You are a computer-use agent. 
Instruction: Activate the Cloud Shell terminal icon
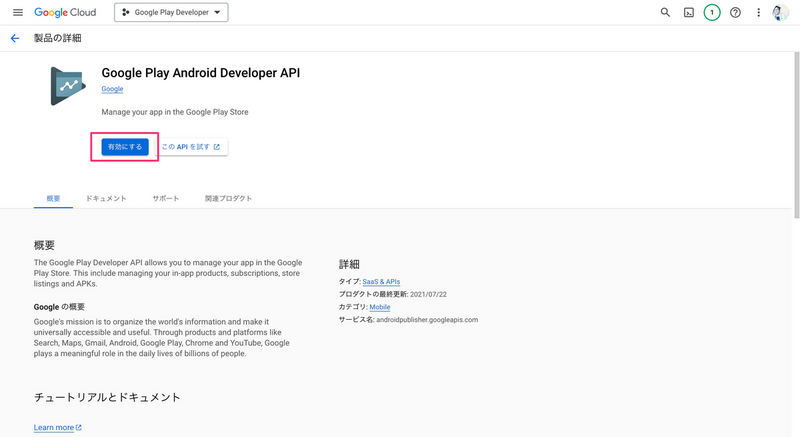point(689,13)
